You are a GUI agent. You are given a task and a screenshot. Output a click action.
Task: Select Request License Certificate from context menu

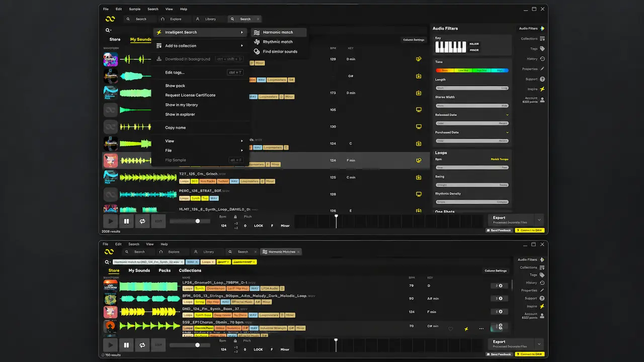(190, 95)
